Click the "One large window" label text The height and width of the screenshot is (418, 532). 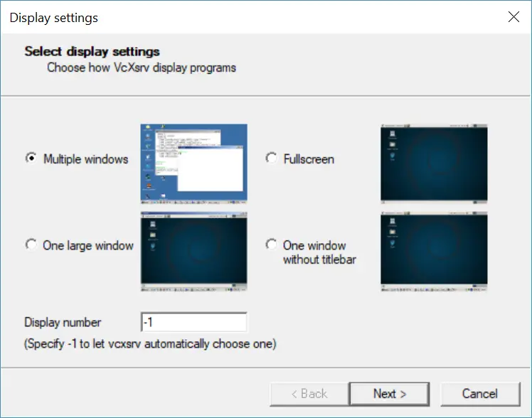pos(88,245)
